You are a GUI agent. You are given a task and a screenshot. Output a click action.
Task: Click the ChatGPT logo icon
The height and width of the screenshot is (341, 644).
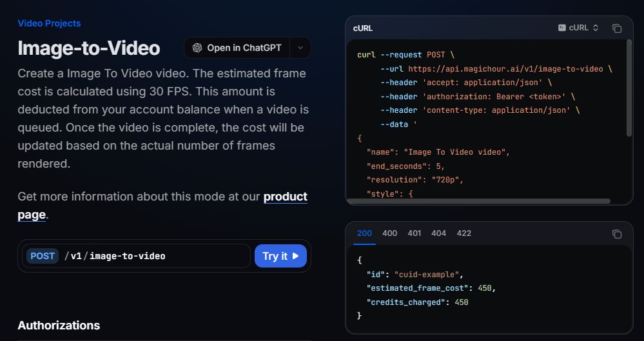pyautogui.click(x=197, y=48)
